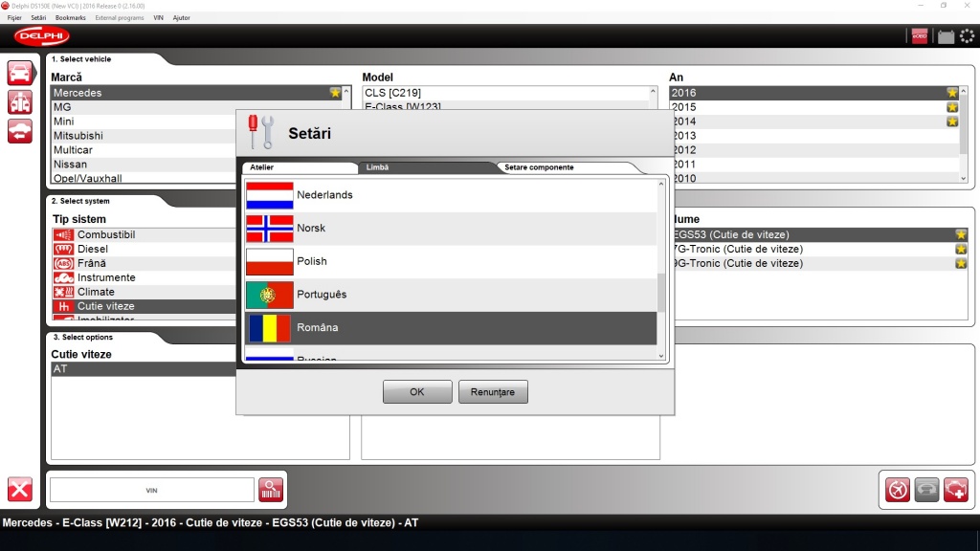Click the diagnostic start icon bottom right
Image resolution: width=980 pixels, height=551 pixels.
(898, 490)
